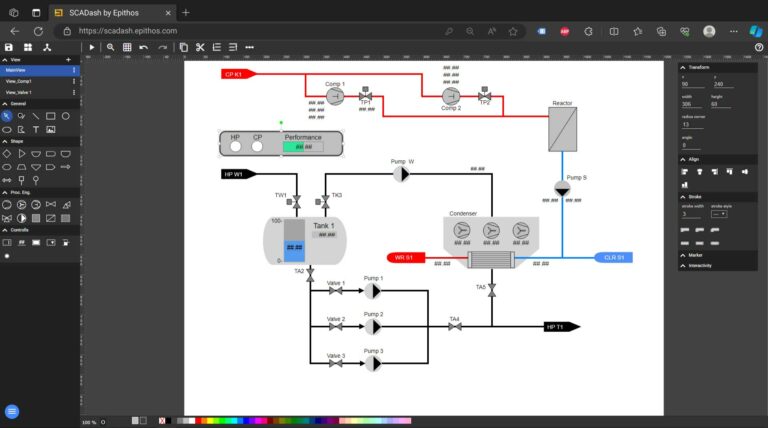
Task: Select the image insert tool
Action: point(50,129)
